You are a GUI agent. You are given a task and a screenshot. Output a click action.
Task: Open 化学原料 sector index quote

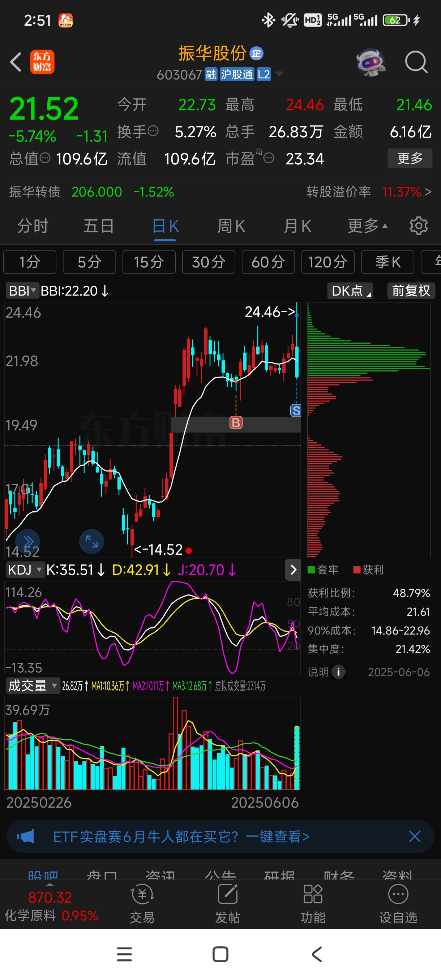(51, 907)
